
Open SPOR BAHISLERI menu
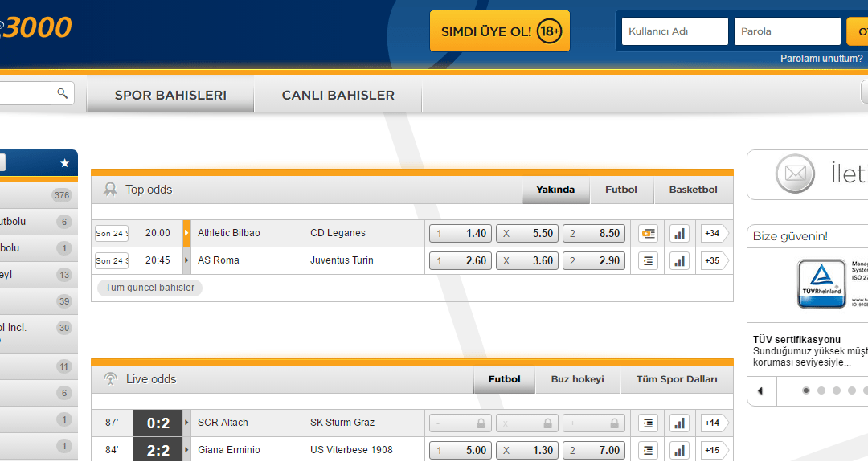(x=170, y=95)
